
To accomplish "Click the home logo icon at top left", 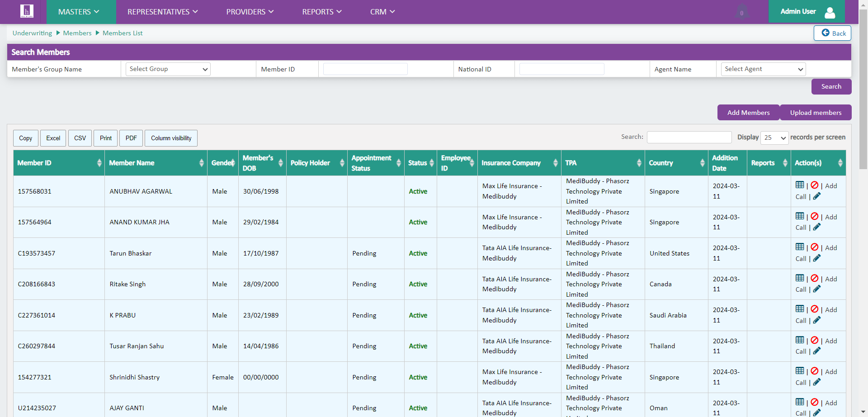I will (27, 11).
